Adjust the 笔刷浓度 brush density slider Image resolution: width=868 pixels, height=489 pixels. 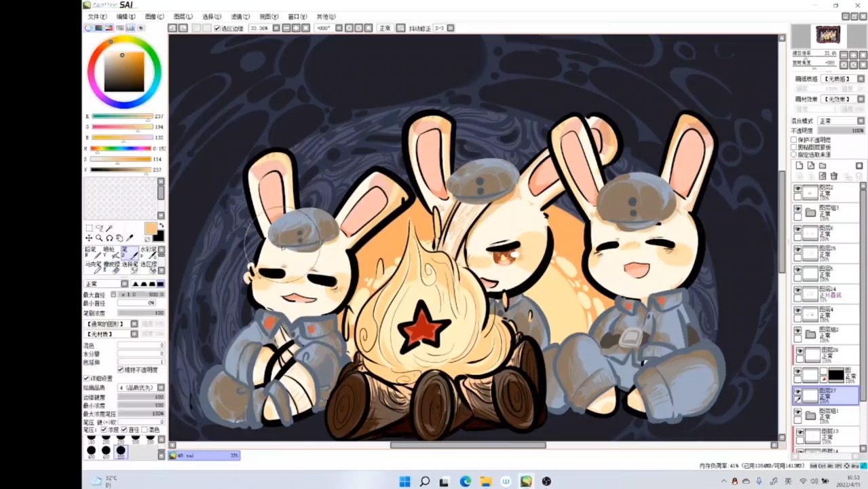141,313
